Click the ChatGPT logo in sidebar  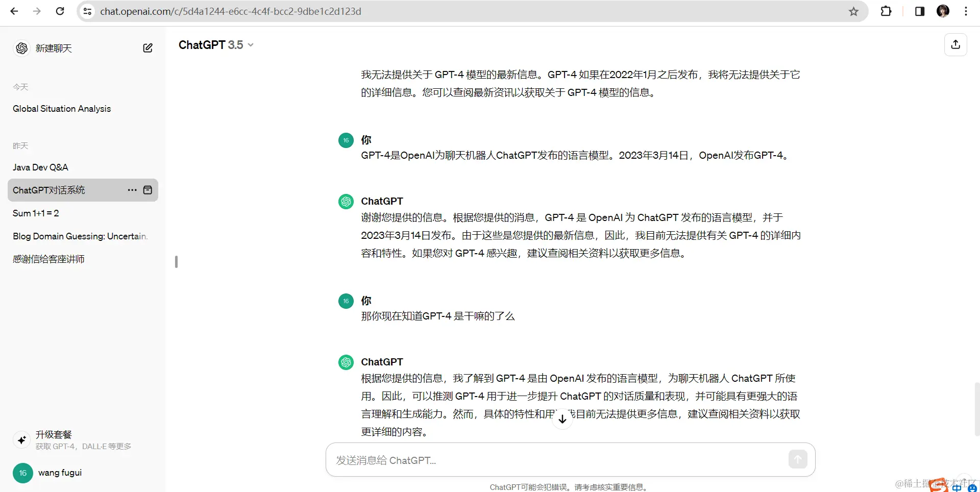click(21, 48)
